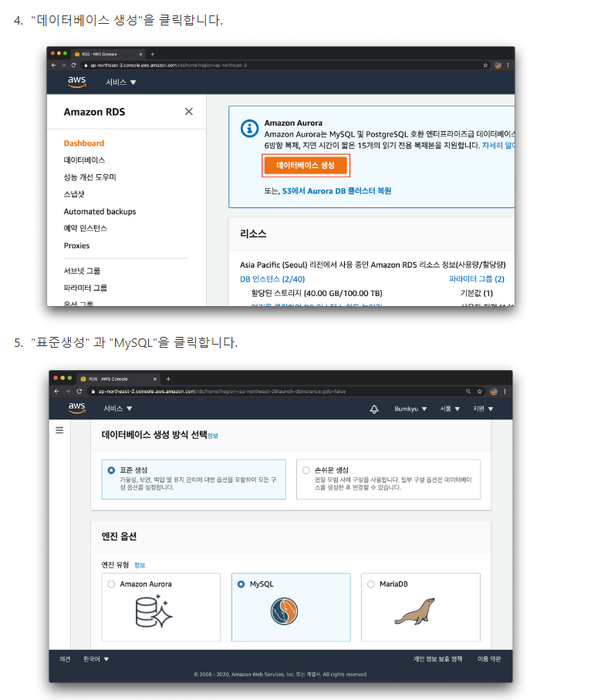Click the address bar of upper browser
This screenshot has height=700, width=604.
point(286,66)
